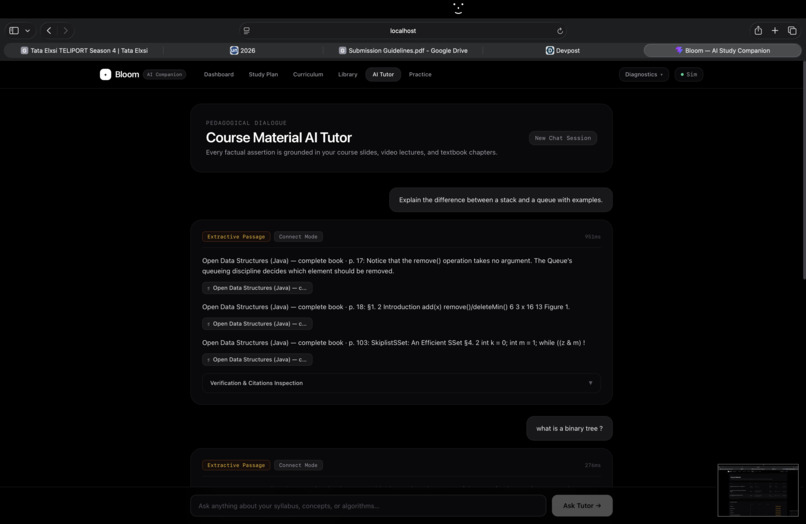Click the 'what is a binary tree ?' message

click(x=570, y=428)
